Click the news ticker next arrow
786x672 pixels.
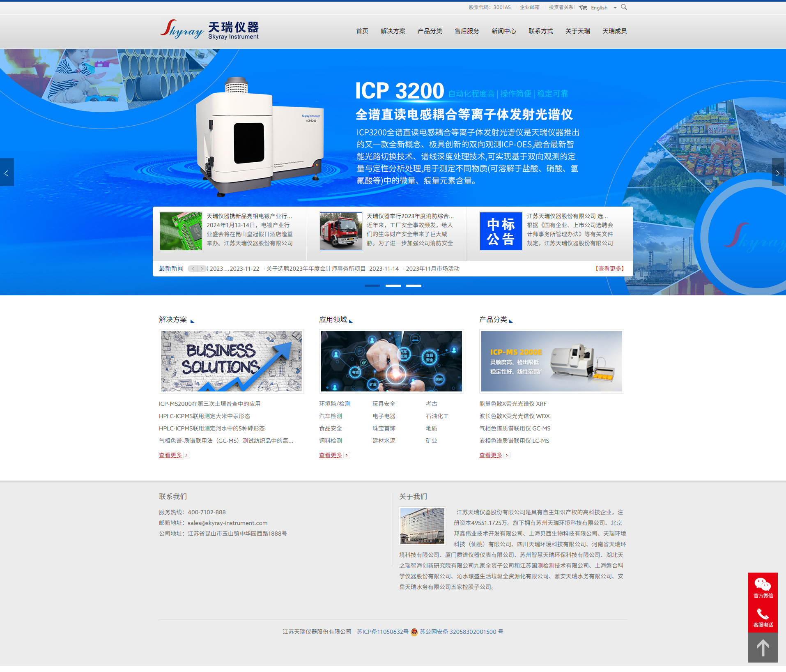[x=202, y=269]
